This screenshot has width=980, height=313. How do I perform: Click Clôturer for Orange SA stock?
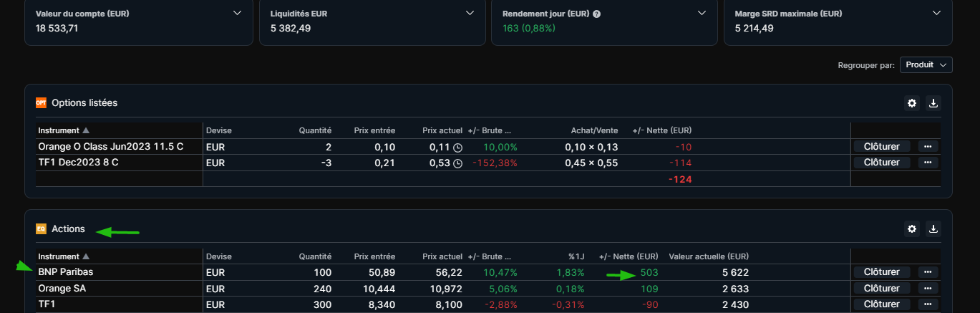(881, 289)
